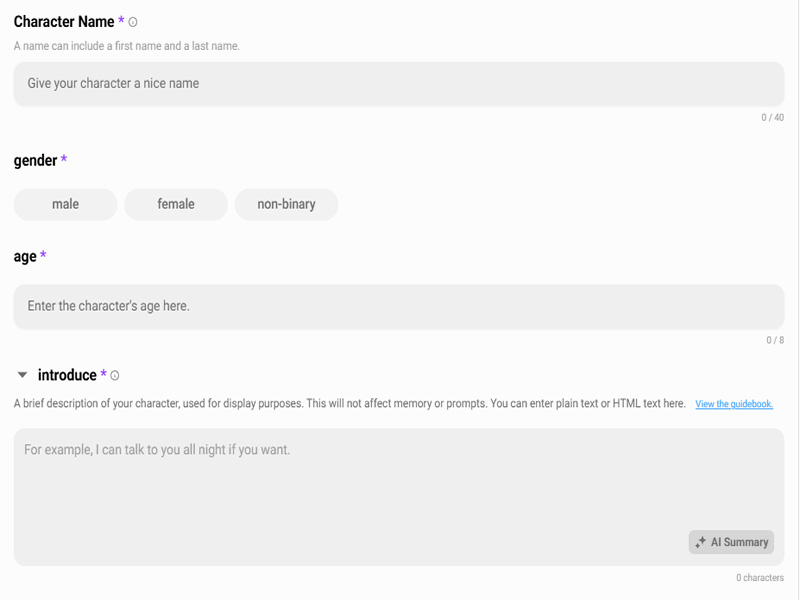Click the 0 characters counter text
800x600 pixels.
click(x=760, y=578)
